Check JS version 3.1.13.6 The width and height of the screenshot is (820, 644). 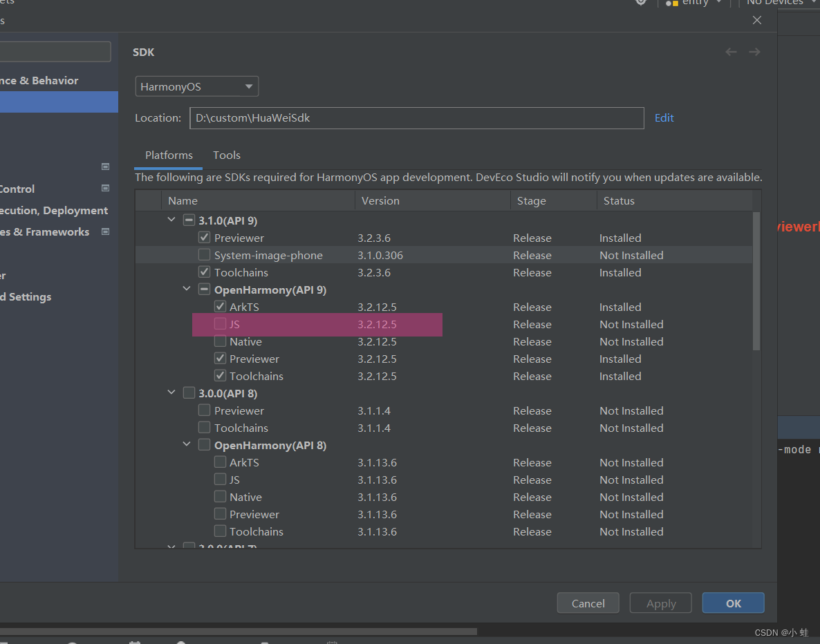coord(220,479)
